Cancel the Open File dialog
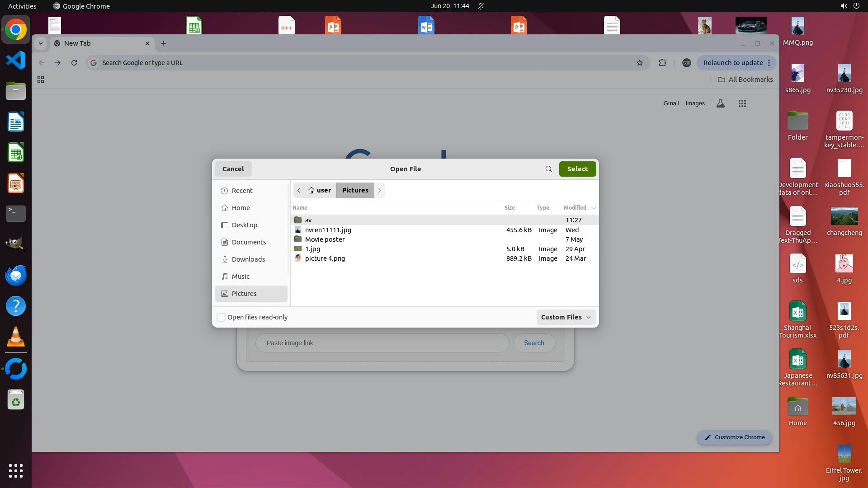The width and height of the screenshot is (868, 488). pos(233,169)
